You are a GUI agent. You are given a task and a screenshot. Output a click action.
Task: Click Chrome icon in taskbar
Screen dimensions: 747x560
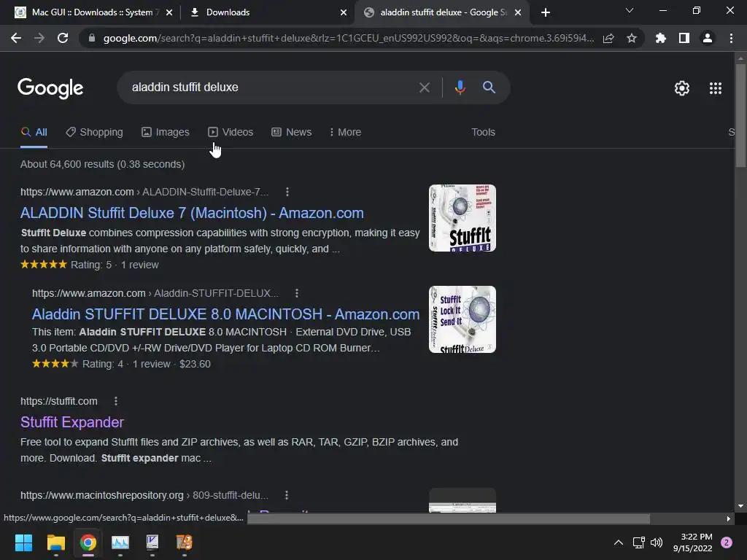pos(88,542)
